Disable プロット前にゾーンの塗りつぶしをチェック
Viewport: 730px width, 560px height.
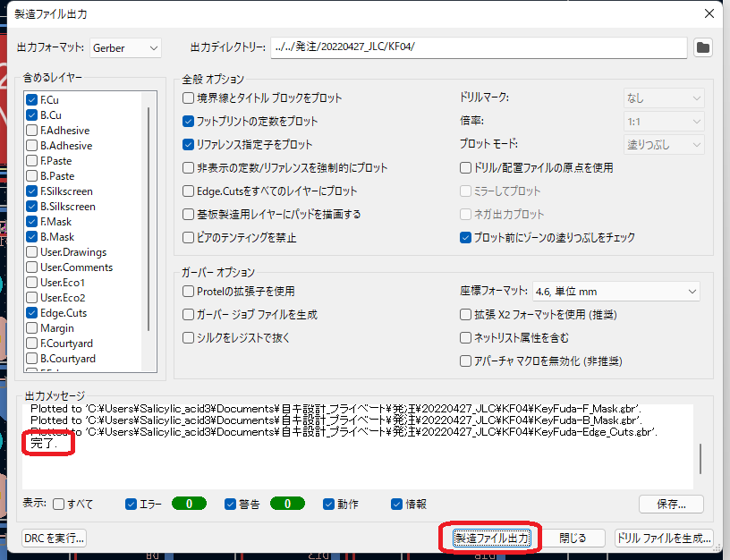[465, 237]
